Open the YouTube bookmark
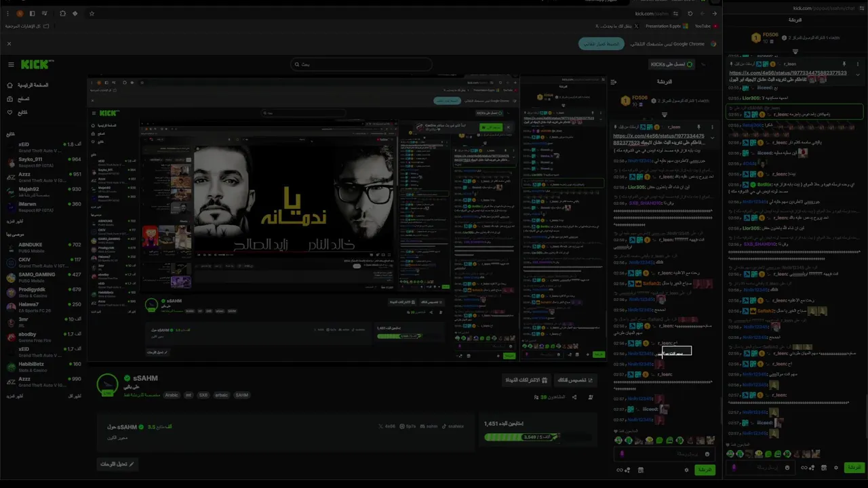 706,26
